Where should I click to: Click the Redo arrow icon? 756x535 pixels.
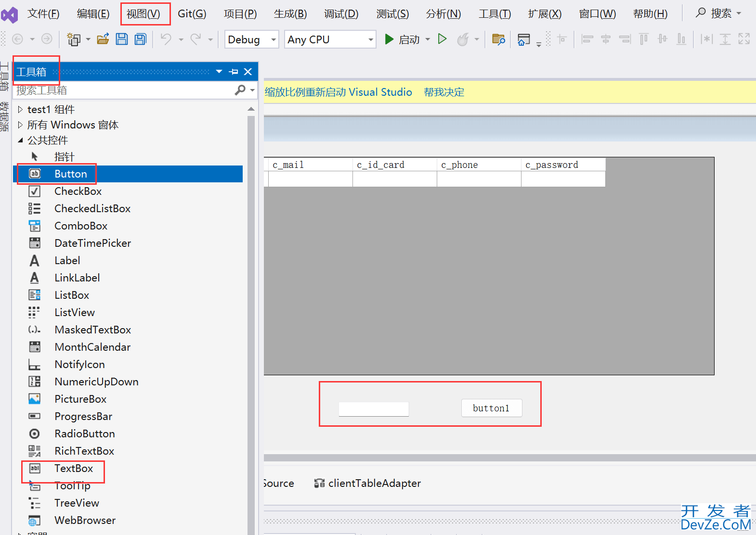click(196, 39)
